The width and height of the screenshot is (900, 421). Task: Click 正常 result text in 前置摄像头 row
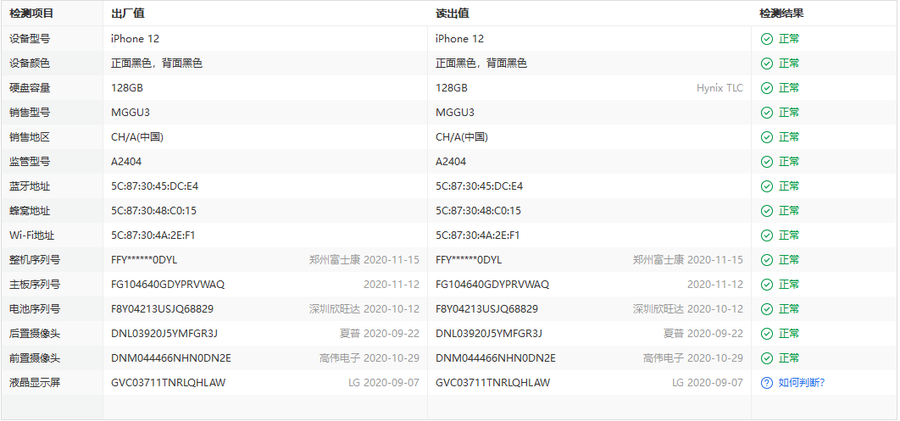click(x=789, y=358)
